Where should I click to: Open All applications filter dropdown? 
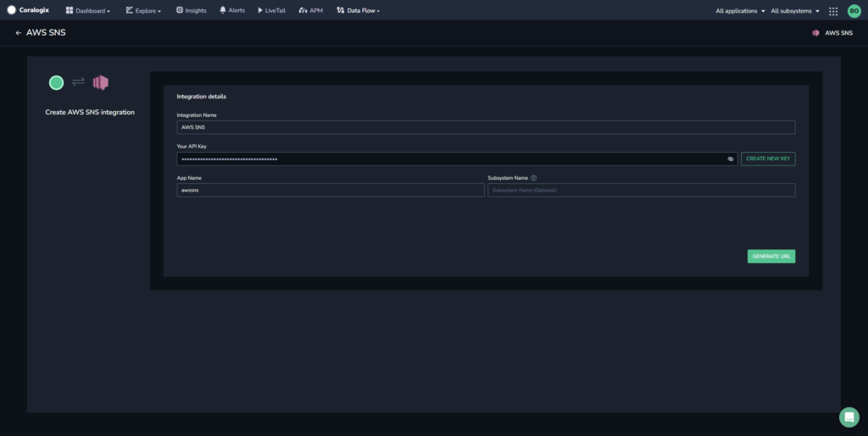(x=740, y=11)
